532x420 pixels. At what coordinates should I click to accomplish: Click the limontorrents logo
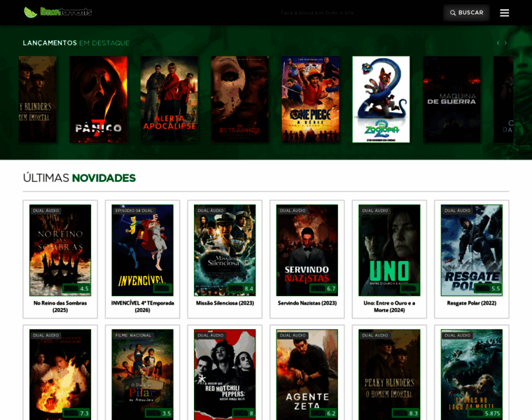(57, 12)
